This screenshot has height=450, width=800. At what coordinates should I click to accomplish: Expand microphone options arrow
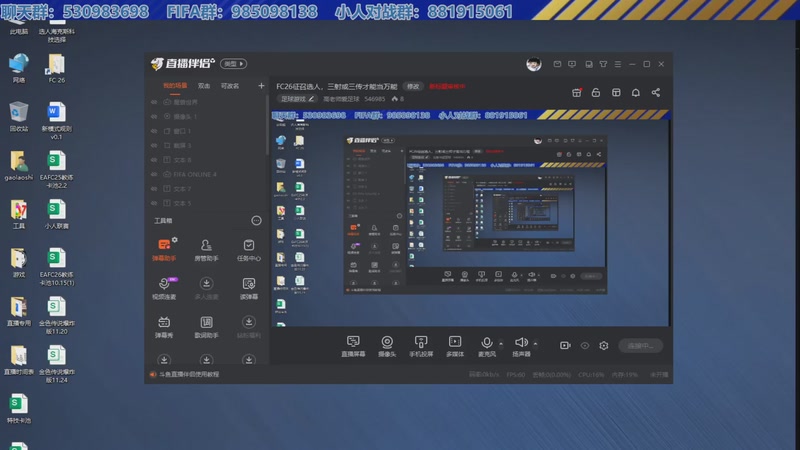click(501, 344)
